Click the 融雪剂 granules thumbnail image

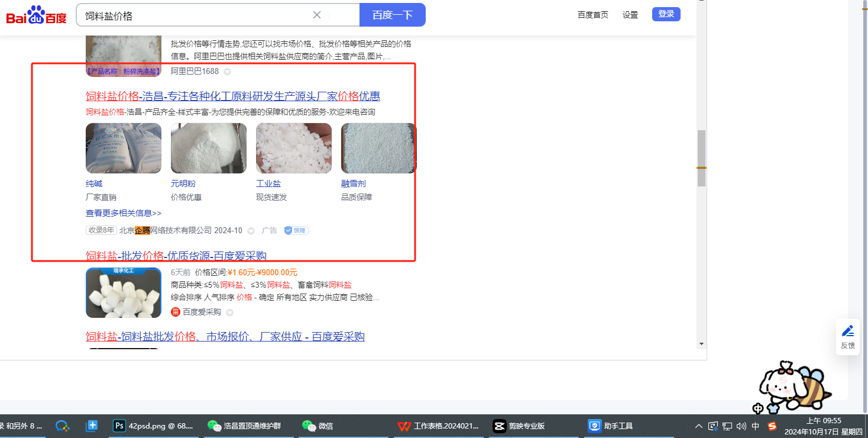pyautogui.click(x=378, y=148)
